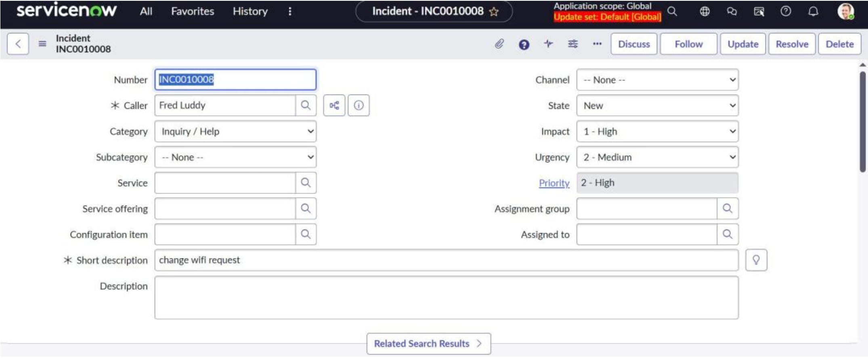This screenshot has height=358, width=868.
Task: Click the ServiceNow logo
Action: point(67,11)
